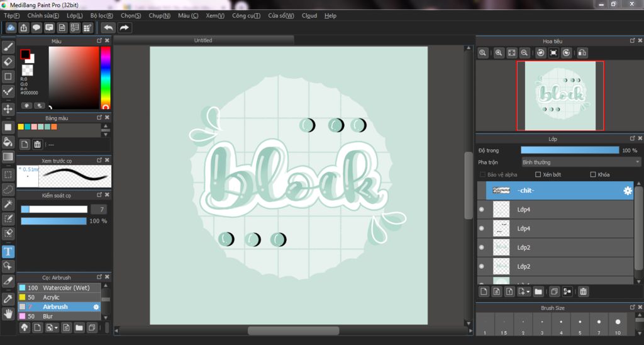The width and height of the screenshot is (644, 345).
Task: Click the canvas horizontal scrollbar
Action: click(x=293, y=331)
